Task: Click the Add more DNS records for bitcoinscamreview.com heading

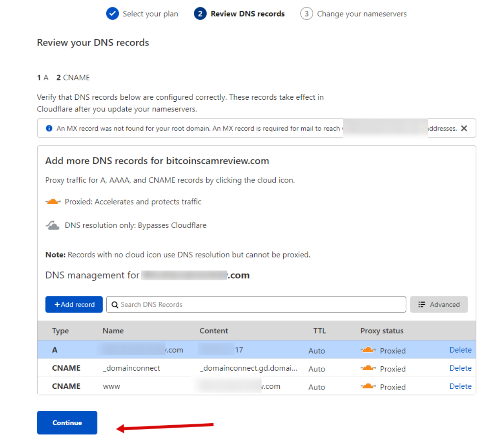Action: coord(157,161)
